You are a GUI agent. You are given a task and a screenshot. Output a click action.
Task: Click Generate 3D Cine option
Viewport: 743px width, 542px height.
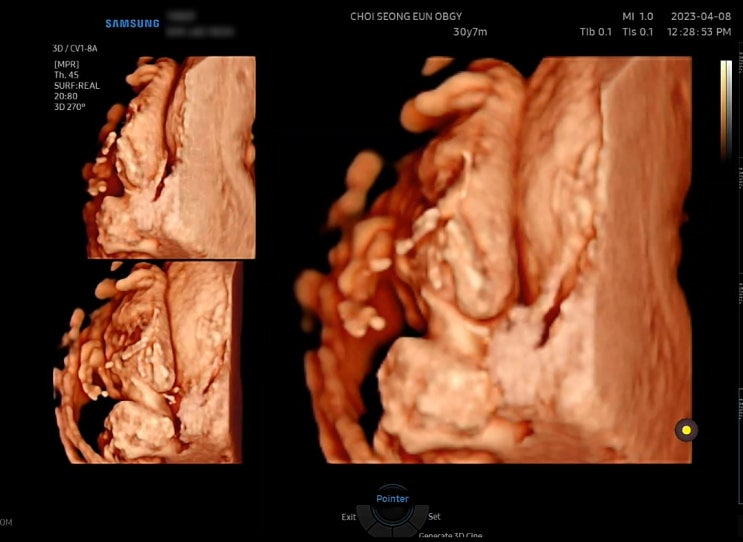click(450, 536)
